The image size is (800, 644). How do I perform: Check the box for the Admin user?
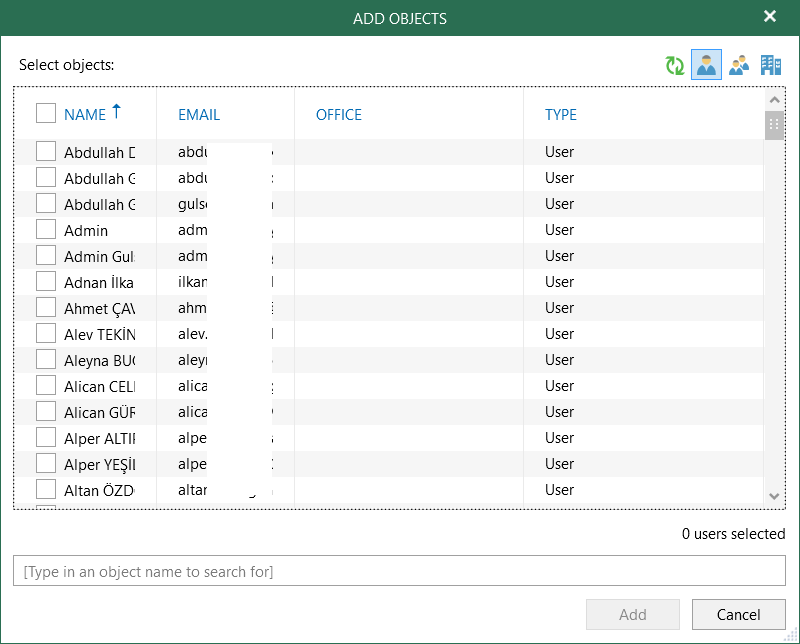click(46, 229)
